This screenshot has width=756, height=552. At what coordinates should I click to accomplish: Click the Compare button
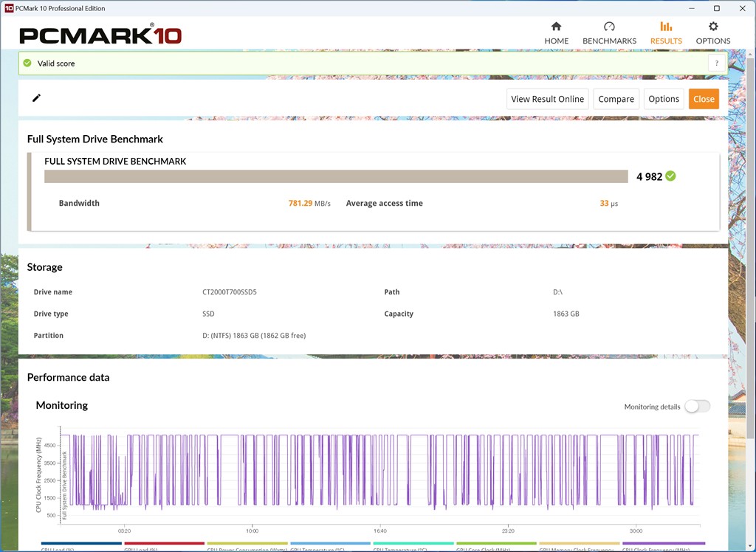616,99
